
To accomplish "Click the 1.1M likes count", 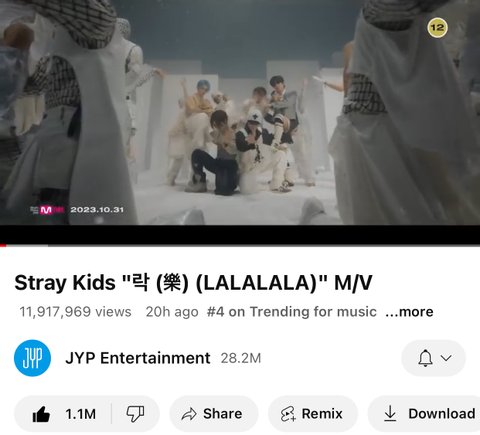I will click(x=81, y=414).
